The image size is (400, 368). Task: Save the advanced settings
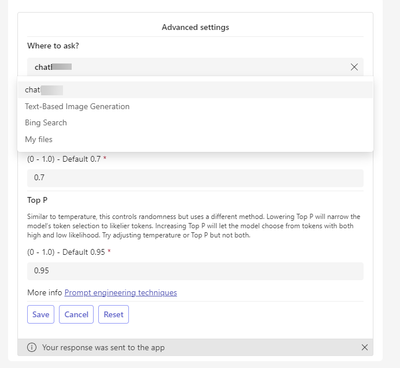41,314
